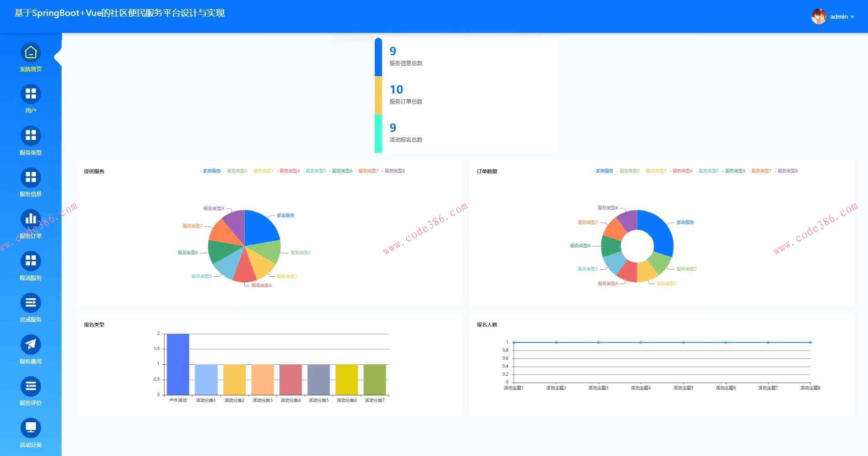Open the 服务费用 paper-plane icon
The height and width of the screenshot is (456, 868).
click(31, 344)
